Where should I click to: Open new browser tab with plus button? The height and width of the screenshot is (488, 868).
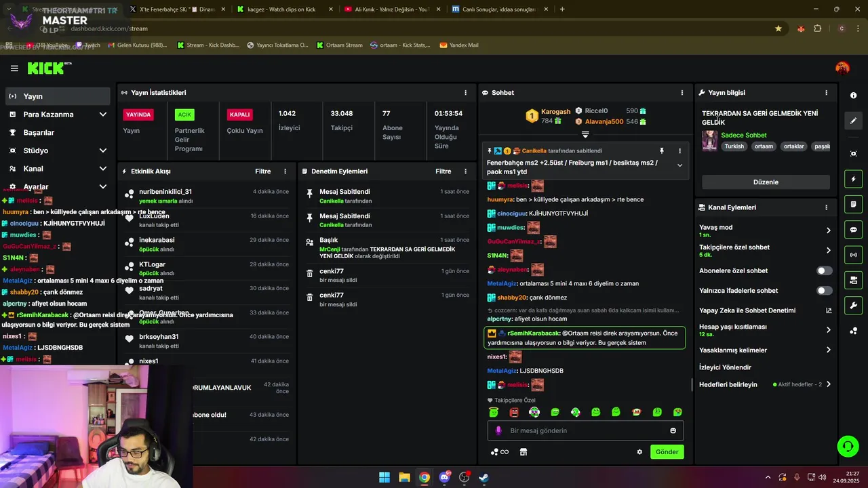[562, 9]
